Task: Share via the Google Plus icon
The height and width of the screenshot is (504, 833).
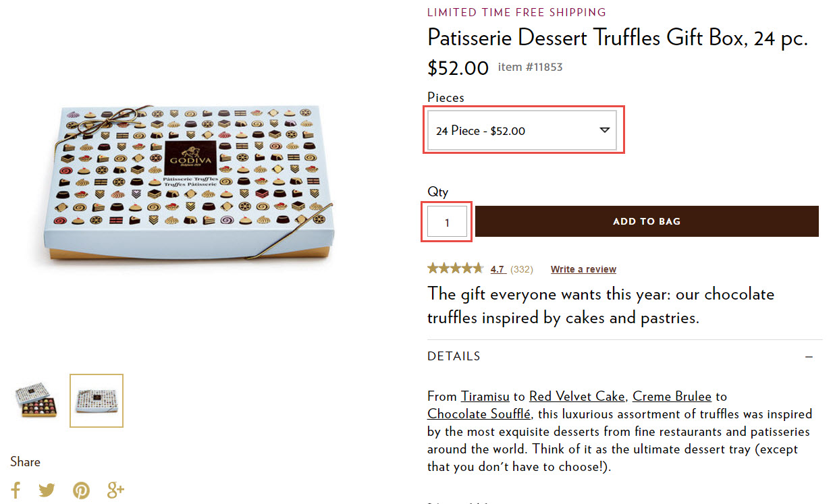Action: click(115, 490)
